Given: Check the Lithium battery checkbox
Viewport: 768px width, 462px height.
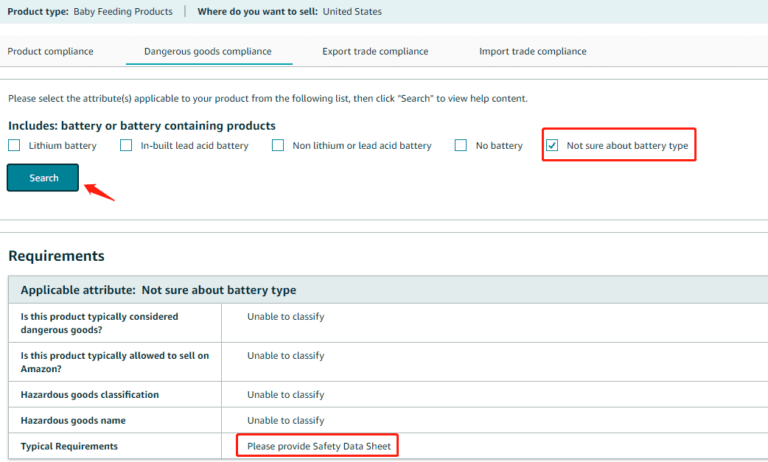Looking at the screenshot, I should [x=14, y=146].
